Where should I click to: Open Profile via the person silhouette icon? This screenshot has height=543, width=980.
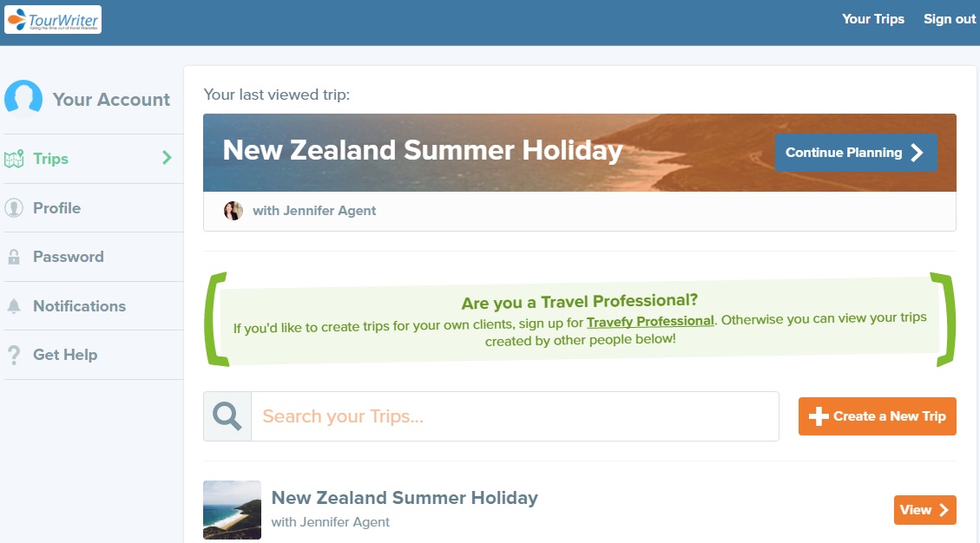[x=15, y=208]
